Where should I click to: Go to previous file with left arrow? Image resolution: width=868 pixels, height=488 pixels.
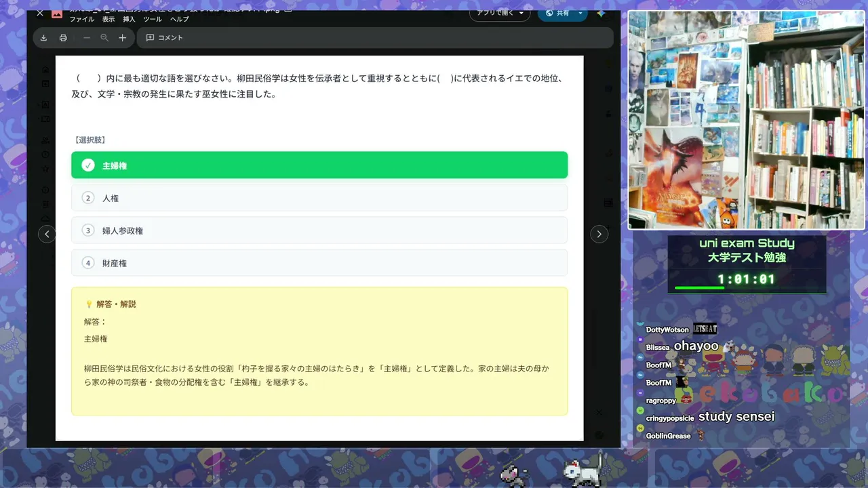pos(47,234)
